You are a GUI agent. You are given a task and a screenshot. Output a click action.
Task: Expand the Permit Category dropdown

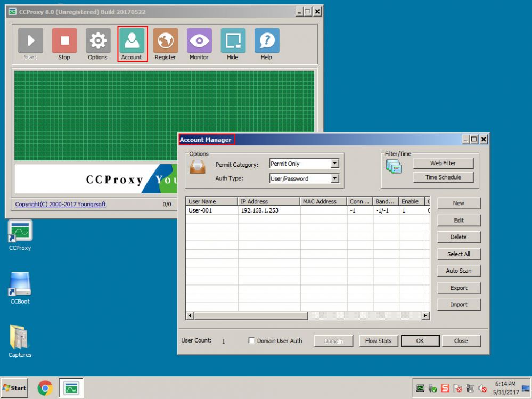point(334,164)
